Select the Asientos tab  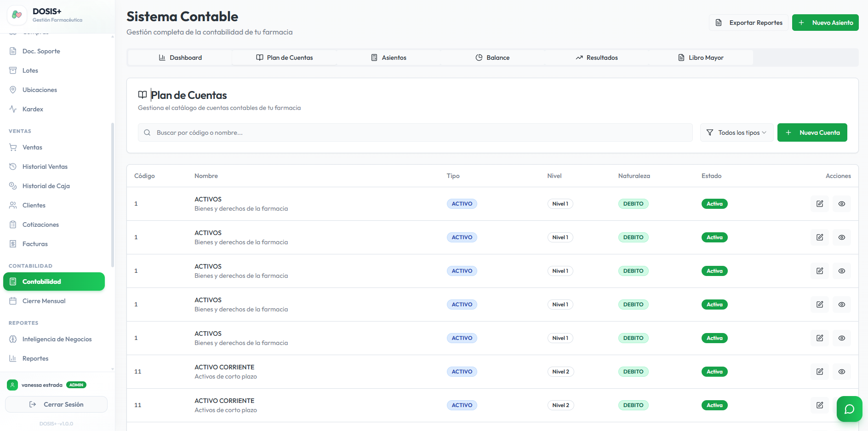pos(388,57)
